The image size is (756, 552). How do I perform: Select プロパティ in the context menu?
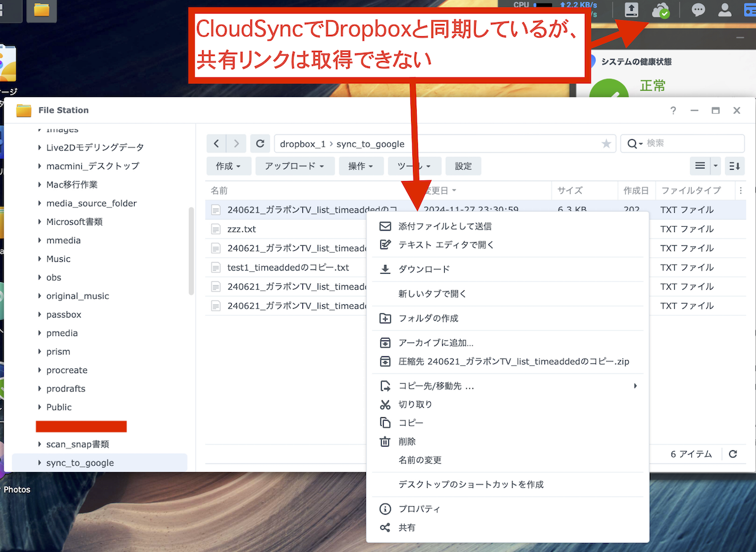click(419, 509)
